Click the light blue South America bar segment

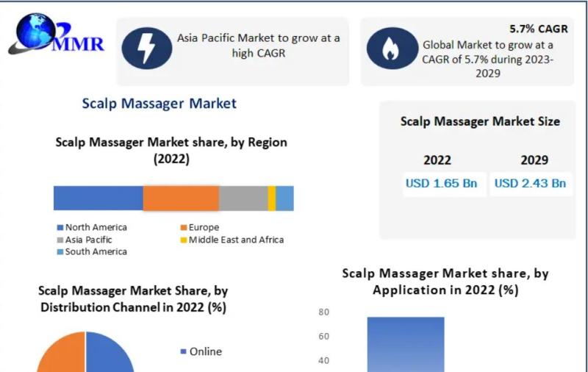click(284, 198)
